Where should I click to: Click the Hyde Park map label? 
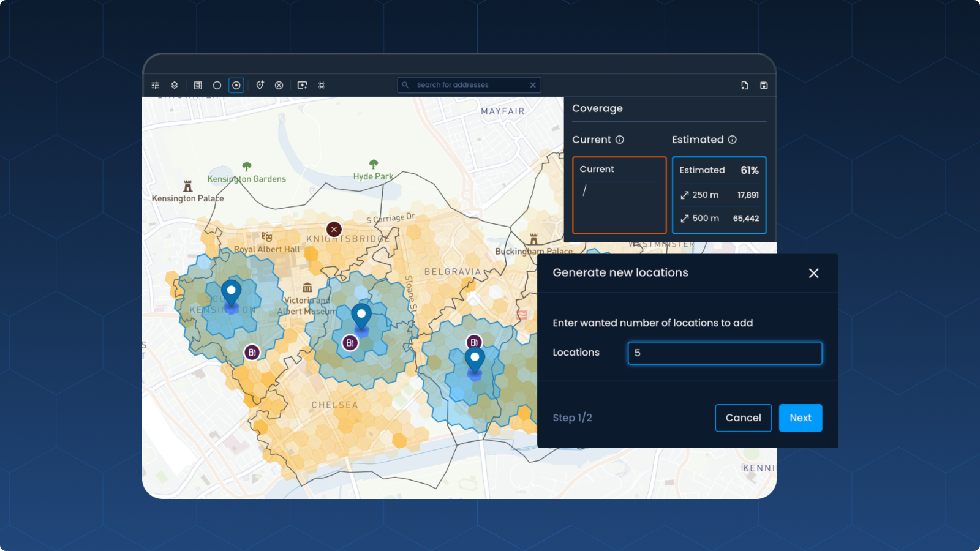click(x=373, y=176)
